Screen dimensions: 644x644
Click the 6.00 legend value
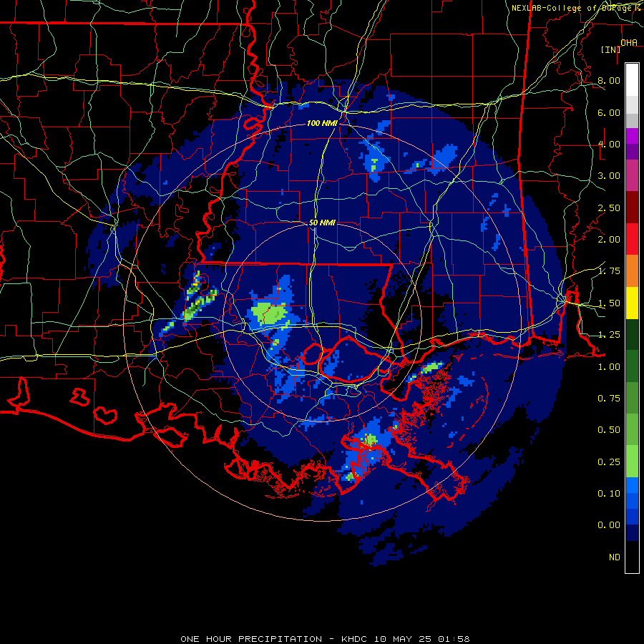click(609, 112)
